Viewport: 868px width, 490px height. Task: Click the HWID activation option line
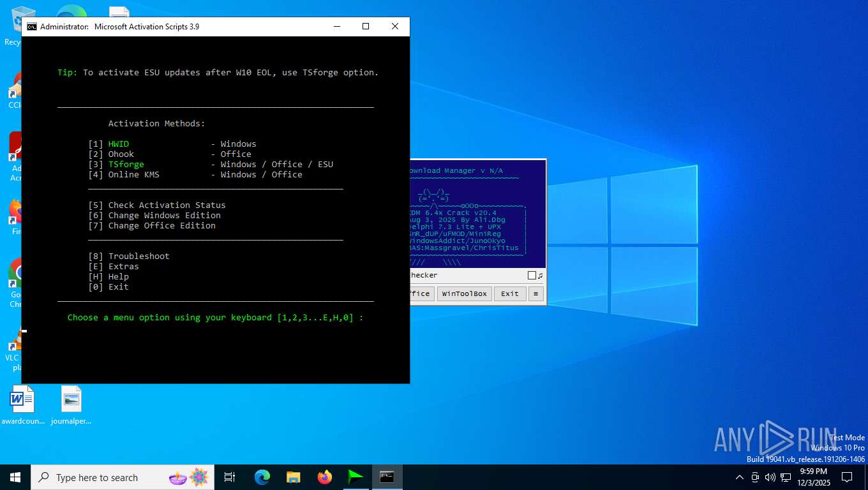[x=172, y=144]
